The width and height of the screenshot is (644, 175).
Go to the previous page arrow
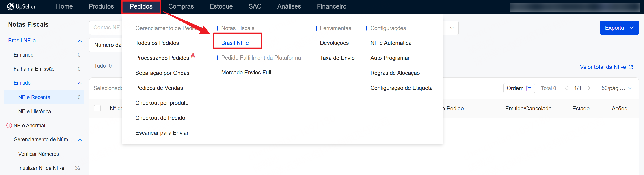[x=566, y=88]
